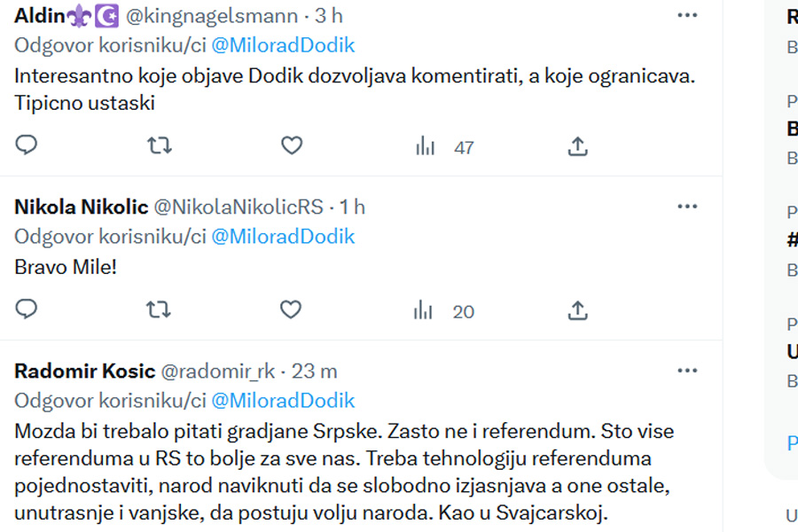Open more options for Nikola Nikolic's tweet
Screen dimensions: 798x532
[687, 207]
